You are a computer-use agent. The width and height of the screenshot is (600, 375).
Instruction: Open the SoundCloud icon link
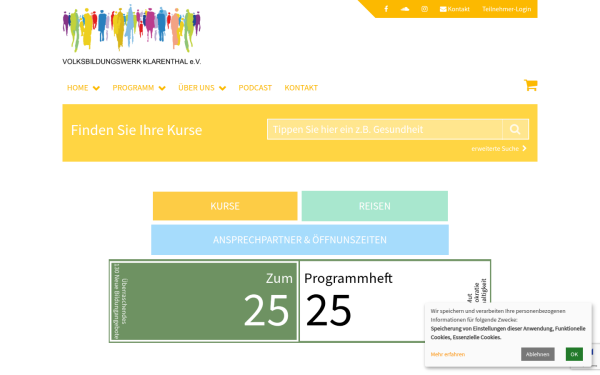pyautogui.click(x=405, y=9)
